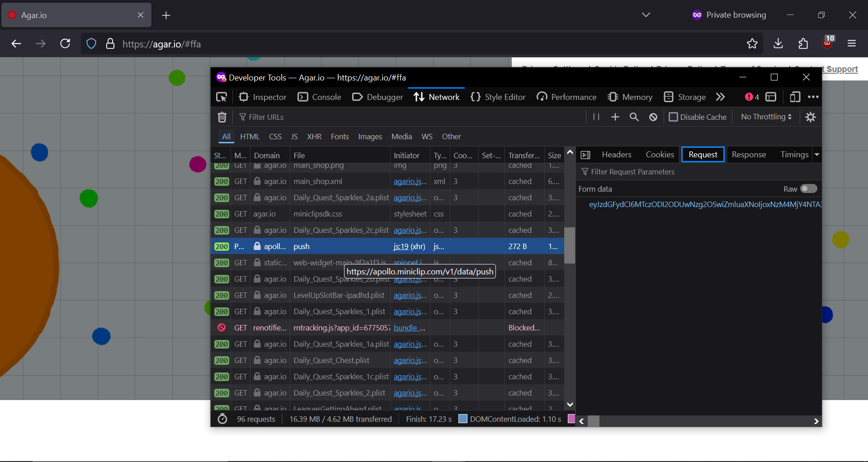Open DevTools three-dot customize menu
The height and width of the screenshot is (462, 868).
pyautogui.click(x=813, y=97)
